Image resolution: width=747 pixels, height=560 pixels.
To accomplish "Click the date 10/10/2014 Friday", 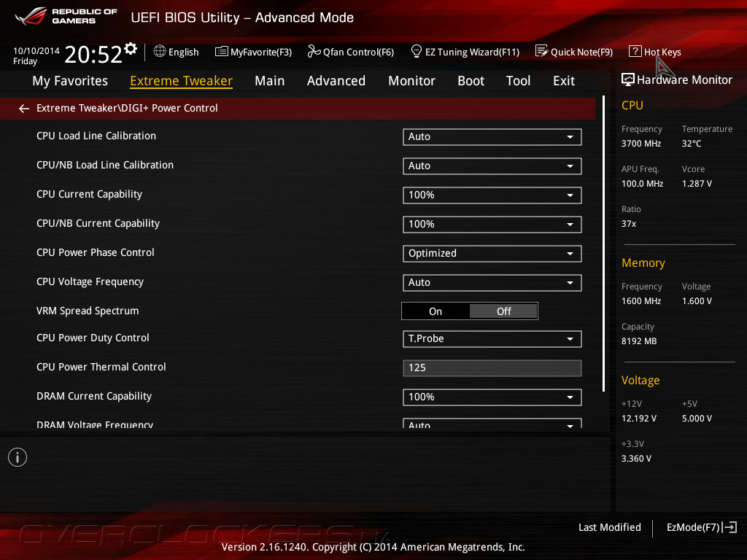I will 36,55.
